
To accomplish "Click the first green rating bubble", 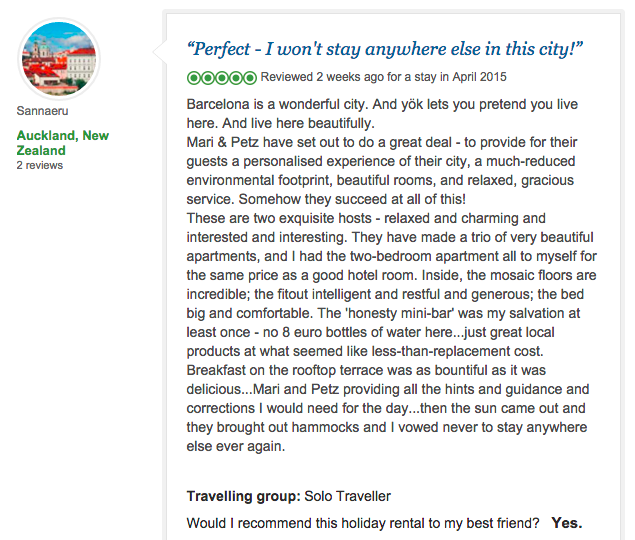I will pyautogui.click(x=194, y=77).
